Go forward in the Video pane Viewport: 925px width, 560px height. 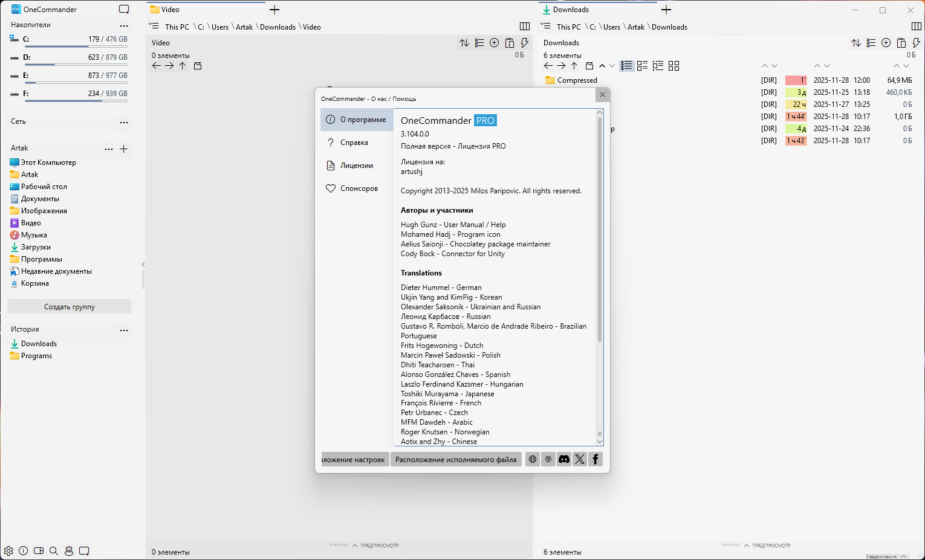[169, 66]
